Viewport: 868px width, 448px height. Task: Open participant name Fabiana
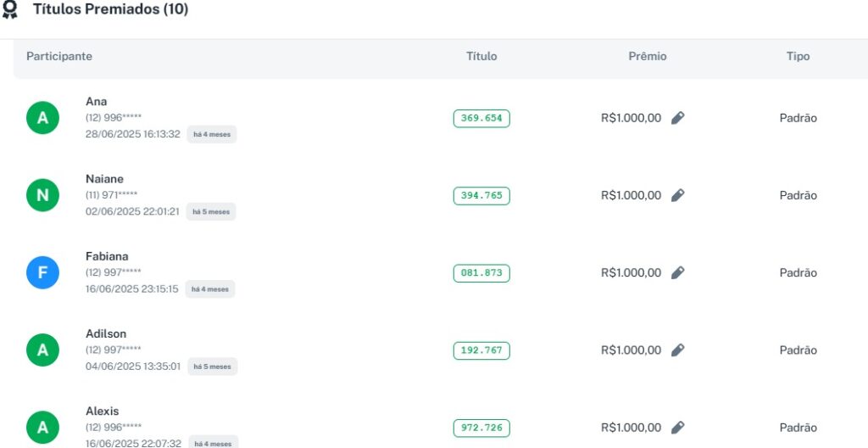pos(107,256)
